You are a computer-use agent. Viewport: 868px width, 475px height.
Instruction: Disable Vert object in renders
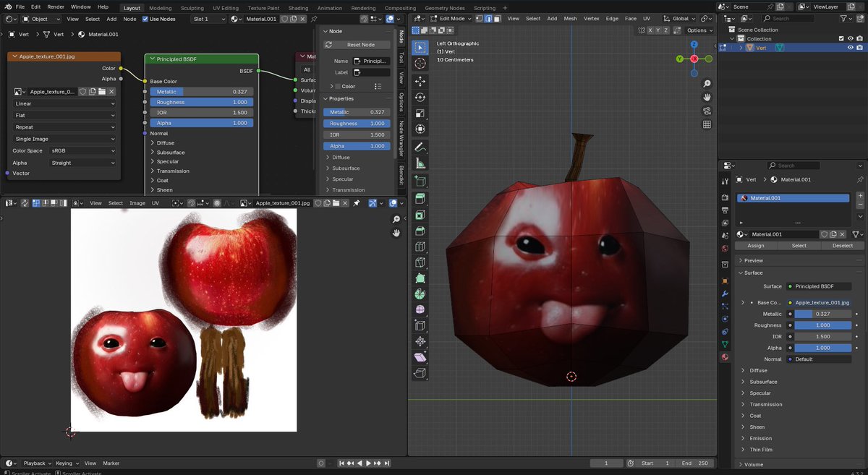point(860,48)
